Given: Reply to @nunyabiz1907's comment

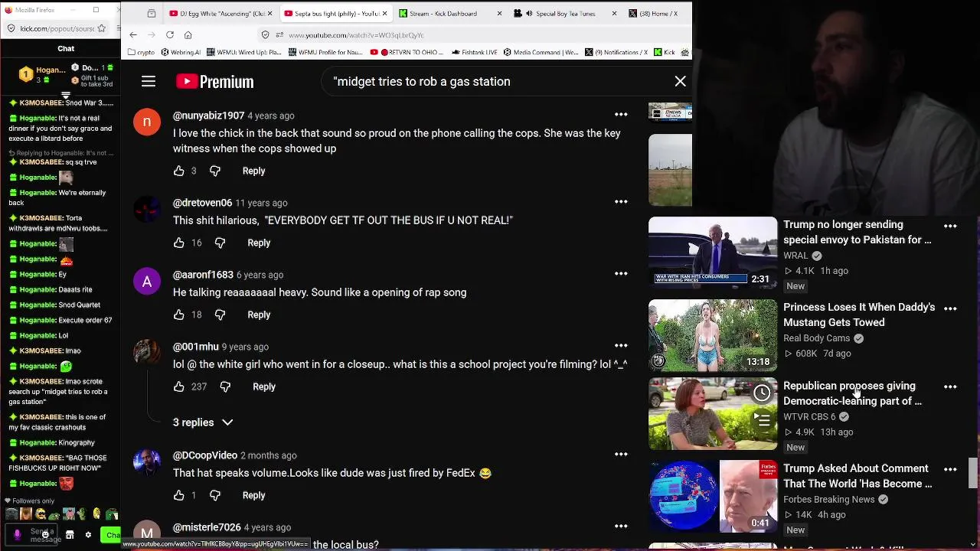Looking at the screenshot, I should point(253,171).
